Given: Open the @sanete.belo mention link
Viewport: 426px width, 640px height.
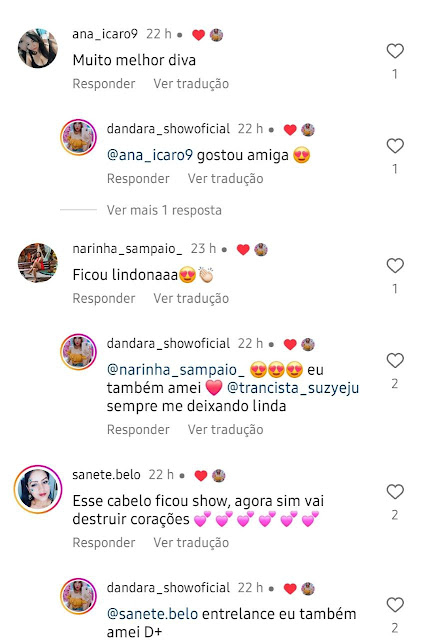Looking at the screenshot, I should [x=152, y=614].
